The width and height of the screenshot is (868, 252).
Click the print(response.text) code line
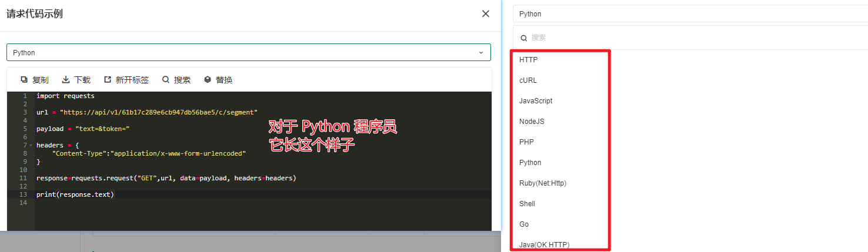coord(75,194)
